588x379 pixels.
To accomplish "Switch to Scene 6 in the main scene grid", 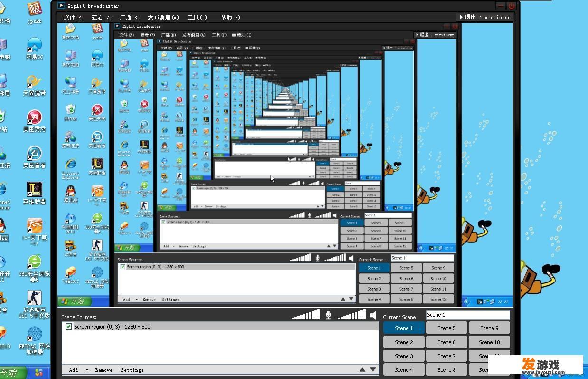I will pyautogui.click(x=446, y=342).
